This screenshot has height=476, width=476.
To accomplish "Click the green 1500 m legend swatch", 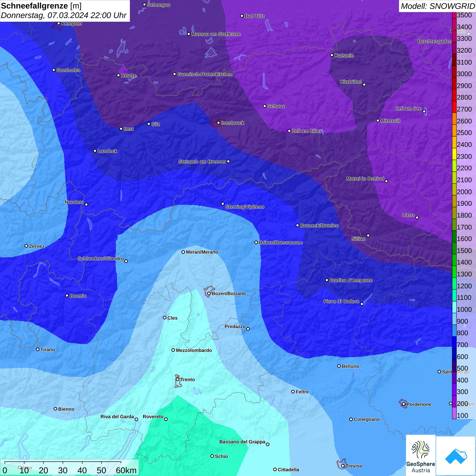I will click(454, 248).
